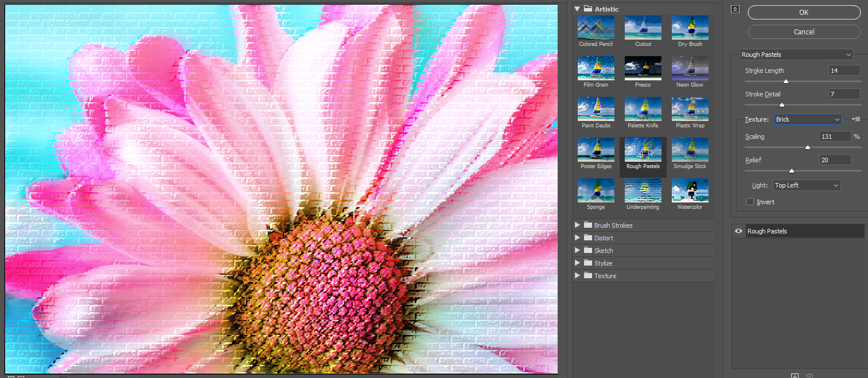Viewport: 868px width, 378px height.
Task: Hide the Rough Pastels effect layer eye
Action: click(739, 231)
